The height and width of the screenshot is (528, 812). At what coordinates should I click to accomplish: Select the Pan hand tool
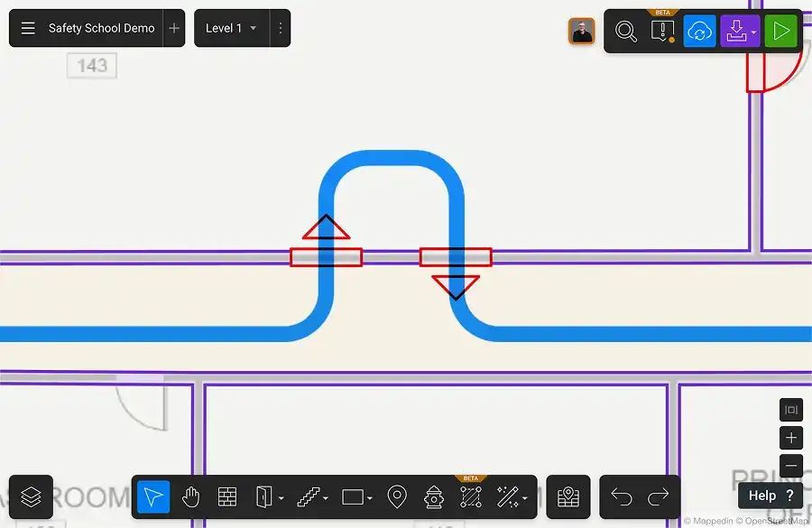[190, 496]
